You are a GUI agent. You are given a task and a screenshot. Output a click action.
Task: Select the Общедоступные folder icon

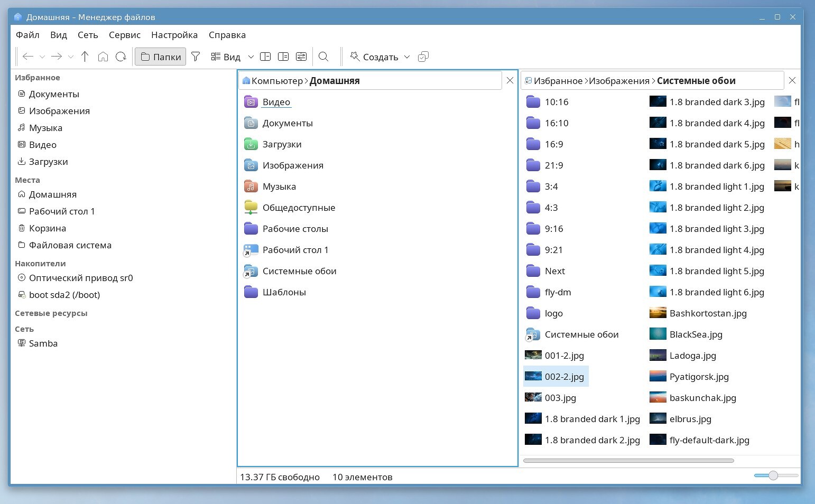click(x=251, y=208)
